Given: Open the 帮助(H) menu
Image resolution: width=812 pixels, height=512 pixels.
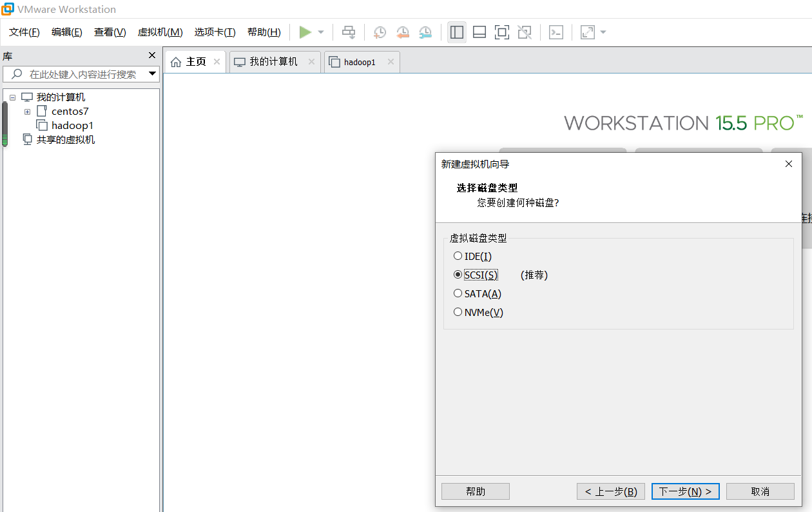Looking at the screenshot, I should coord(264,32).
